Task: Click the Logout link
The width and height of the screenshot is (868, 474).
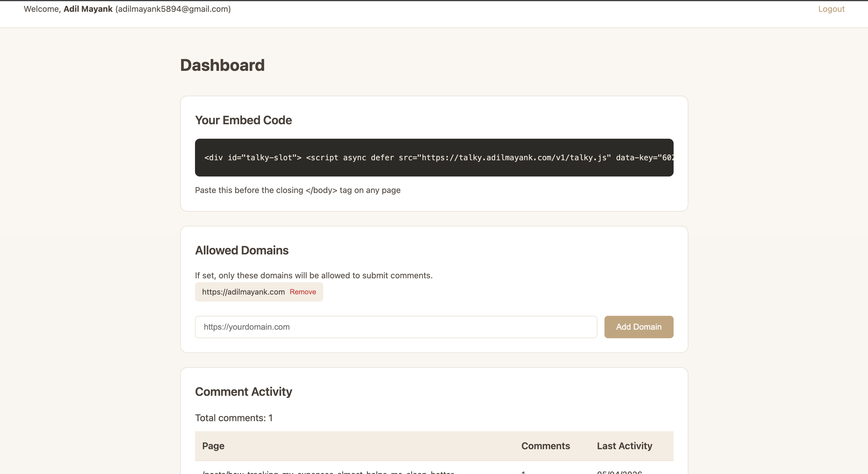Action: pos(831,9)
